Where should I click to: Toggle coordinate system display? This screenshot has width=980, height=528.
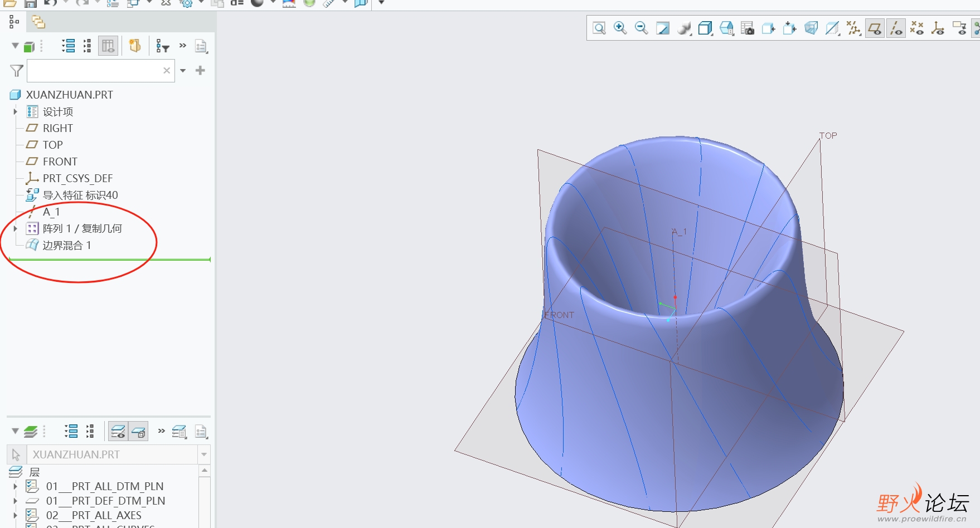[x=938, y=28]
